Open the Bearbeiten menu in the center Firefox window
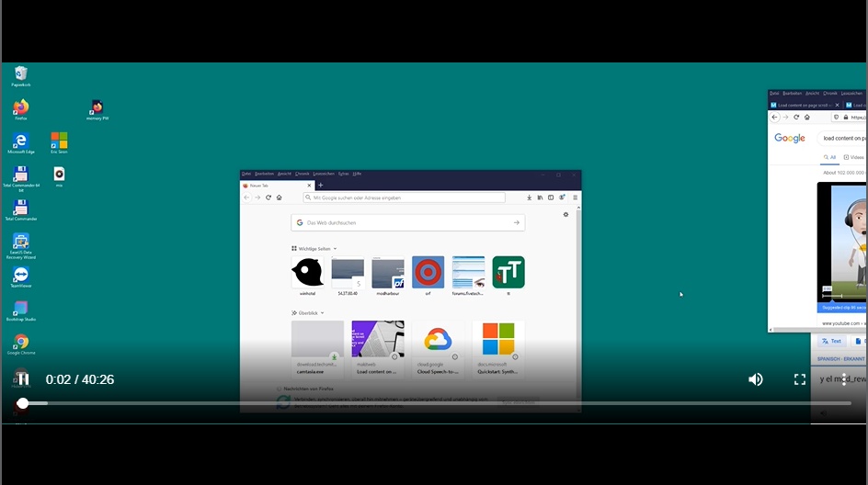Viewport: 868px width, 485px height. pos(265,174)
